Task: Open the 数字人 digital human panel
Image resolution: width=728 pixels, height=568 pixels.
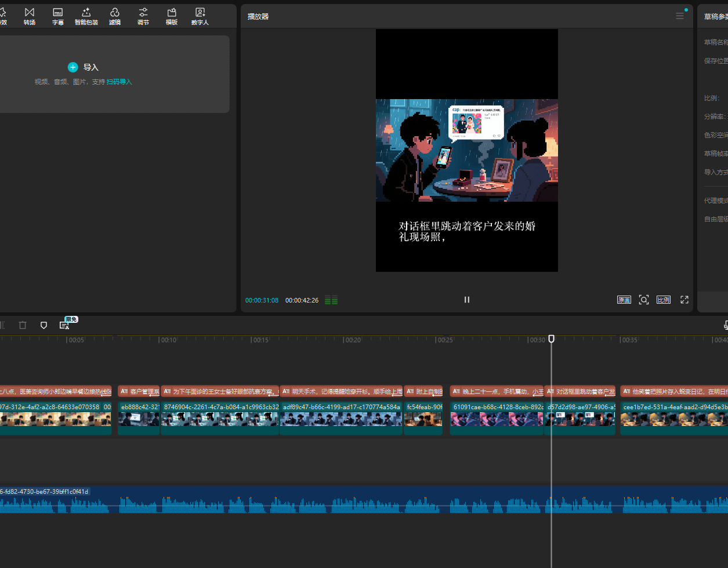Action: (x=200, y=16)
